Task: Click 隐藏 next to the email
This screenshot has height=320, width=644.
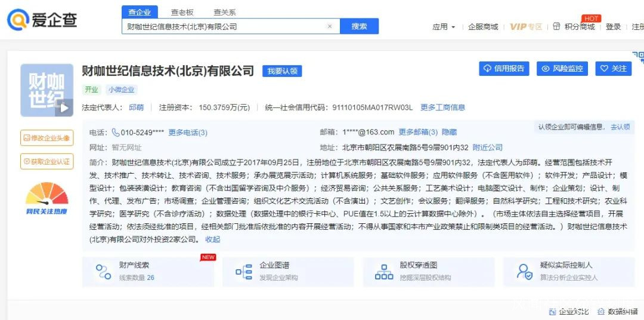Action: (450, 133)
